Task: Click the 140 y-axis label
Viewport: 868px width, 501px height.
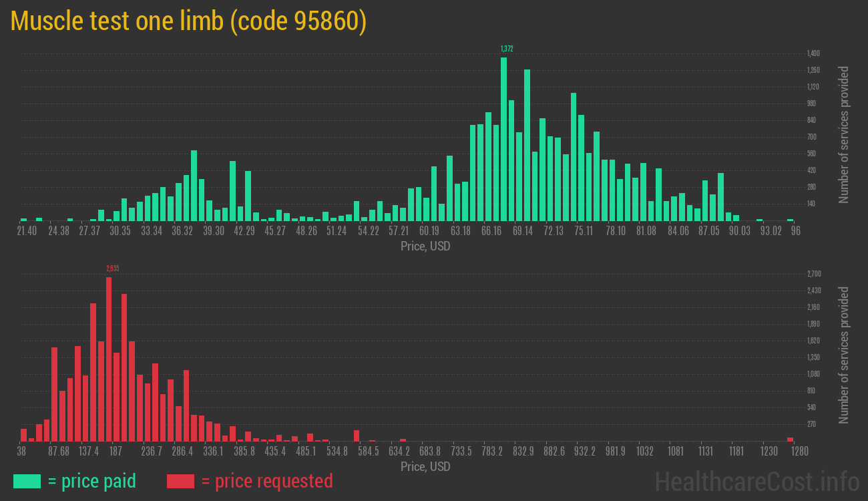Action: (812, 204)
